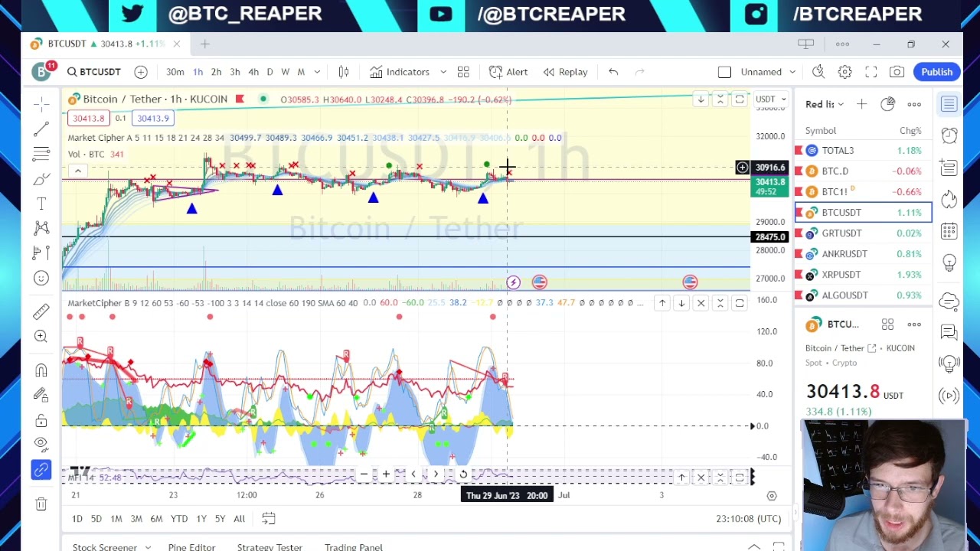Open the Fibonacci tools group
The width and height of the screenshot is (980, 551).
click(x=41, y=154)
